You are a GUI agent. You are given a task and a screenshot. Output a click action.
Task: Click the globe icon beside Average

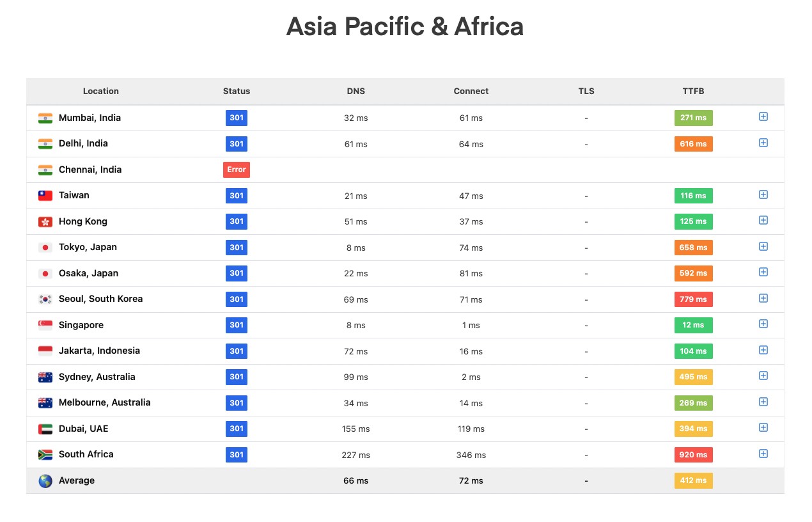[x=45, y=480]
